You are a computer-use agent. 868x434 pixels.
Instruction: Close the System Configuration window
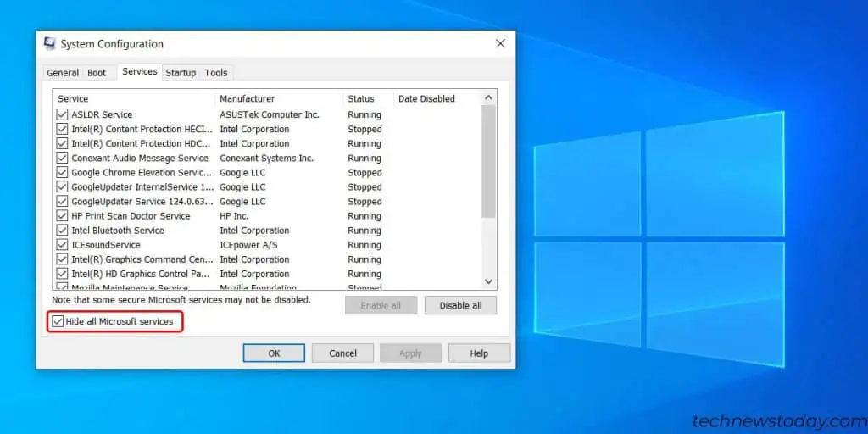tap(500, 44)
